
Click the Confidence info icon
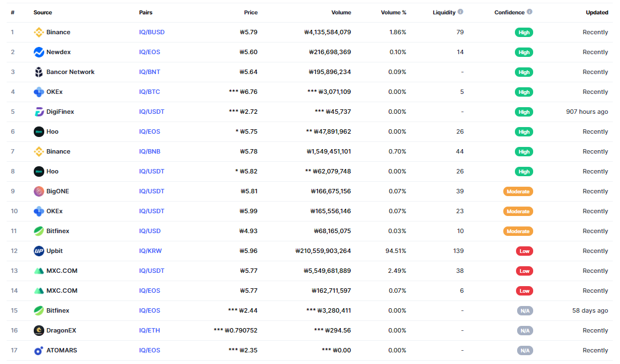coord(529,12)
